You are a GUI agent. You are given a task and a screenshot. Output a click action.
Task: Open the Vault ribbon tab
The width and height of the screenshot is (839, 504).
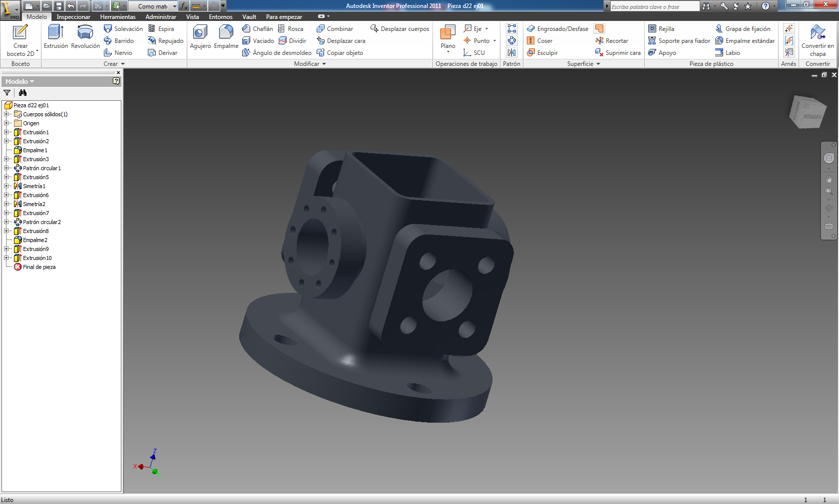click(249, 17)
